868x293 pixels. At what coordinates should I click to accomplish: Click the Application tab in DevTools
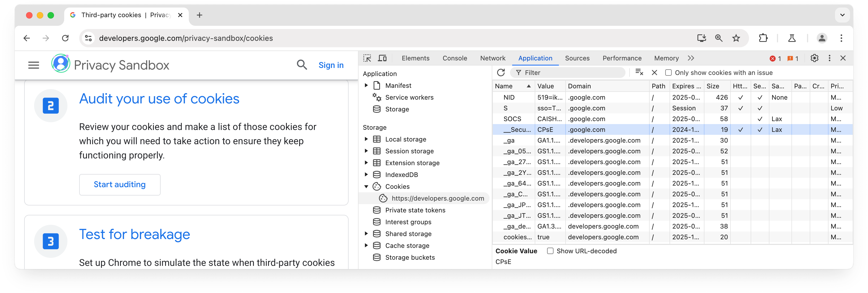tap(535, 58)
